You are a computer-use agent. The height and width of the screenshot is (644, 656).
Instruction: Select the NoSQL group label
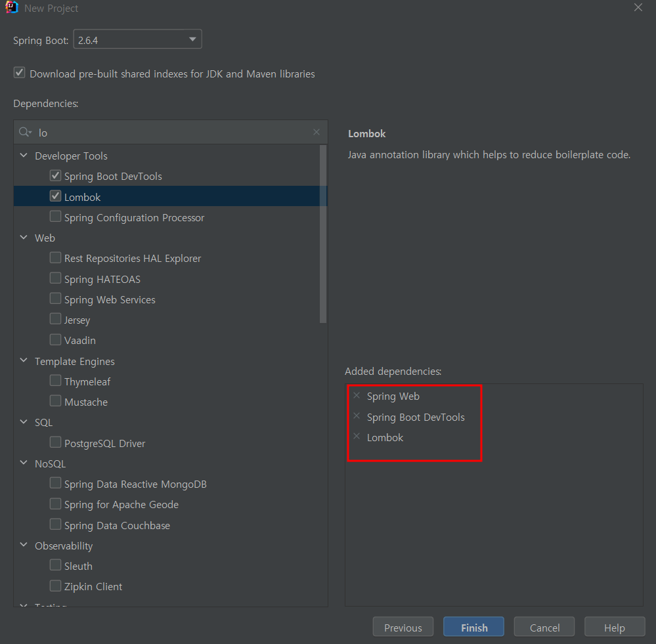(50, 463)
